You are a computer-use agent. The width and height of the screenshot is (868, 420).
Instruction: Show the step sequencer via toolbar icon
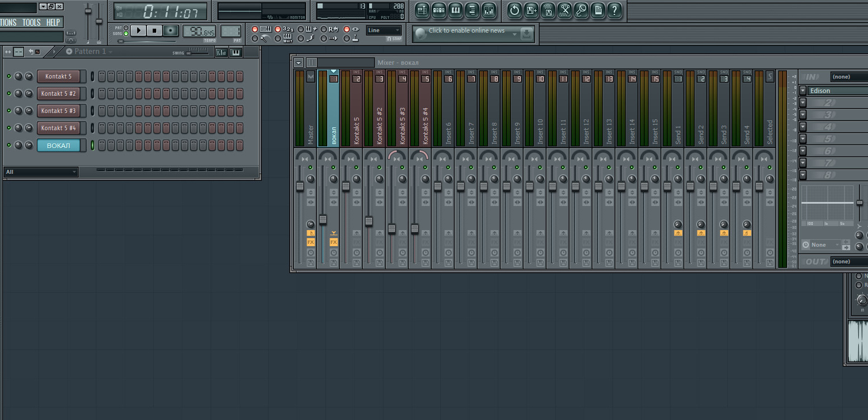tap(439, 10)
